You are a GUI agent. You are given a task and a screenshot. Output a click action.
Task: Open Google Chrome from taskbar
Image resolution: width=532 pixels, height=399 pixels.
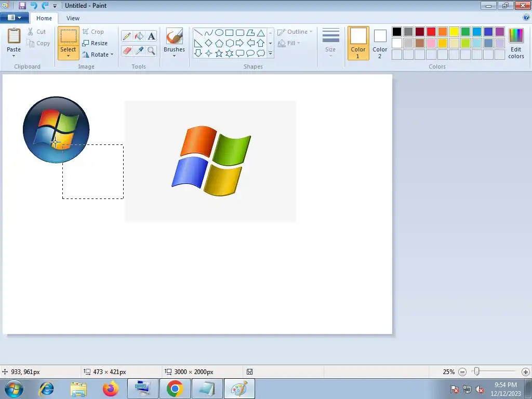click(175, 389)
